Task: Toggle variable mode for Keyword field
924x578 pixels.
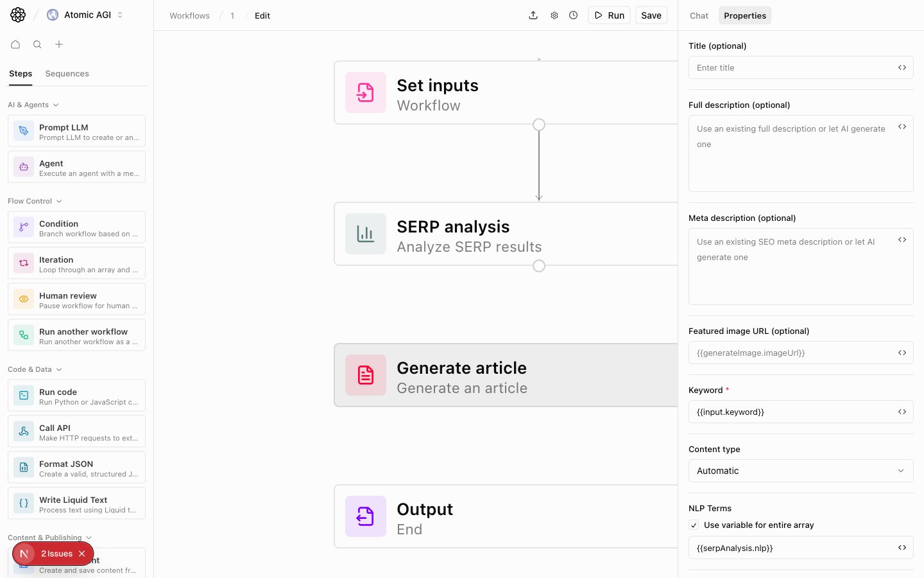Action: [902, 412]
